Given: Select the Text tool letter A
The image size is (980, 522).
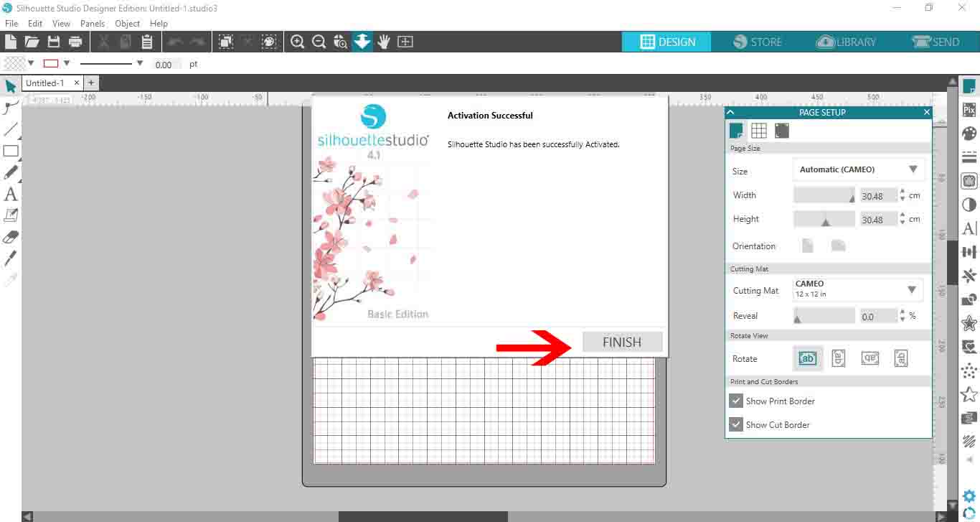Looking at the screenshot, I should 11,195.
